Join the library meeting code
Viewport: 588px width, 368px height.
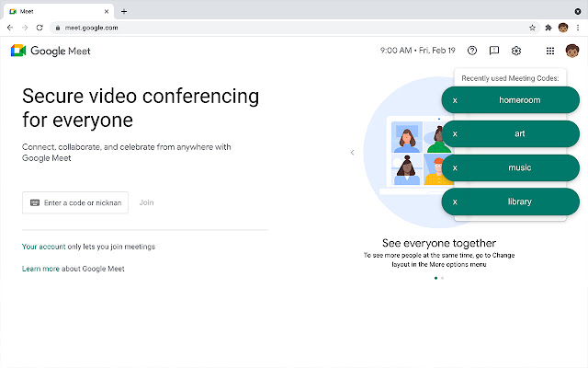(x=519, y=201)
